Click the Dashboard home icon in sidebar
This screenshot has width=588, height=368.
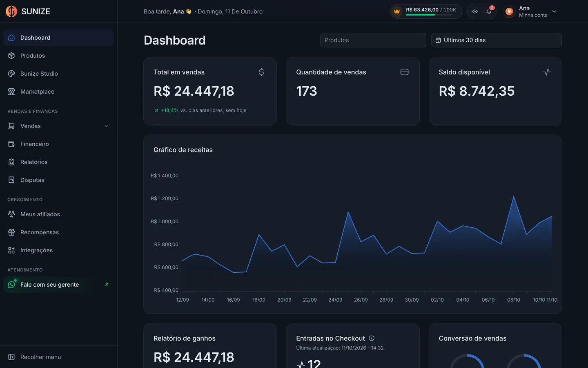click(11, 38)
